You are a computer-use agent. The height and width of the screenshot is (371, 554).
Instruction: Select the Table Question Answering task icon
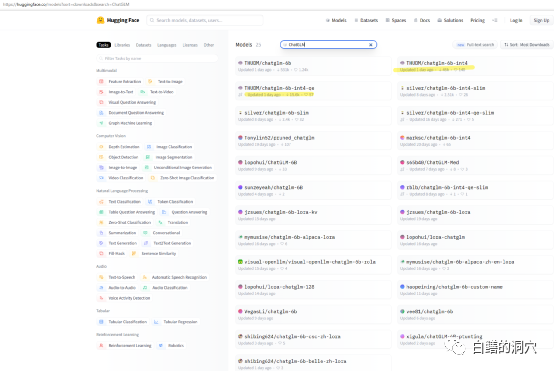click(x=101, y=212)
